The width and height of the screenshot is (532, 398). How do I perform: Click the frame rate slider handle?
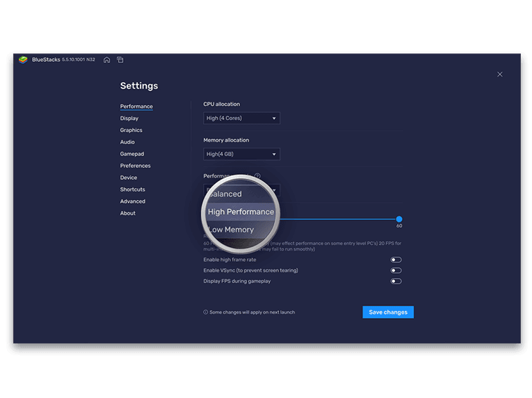click(x=399, y=219)
